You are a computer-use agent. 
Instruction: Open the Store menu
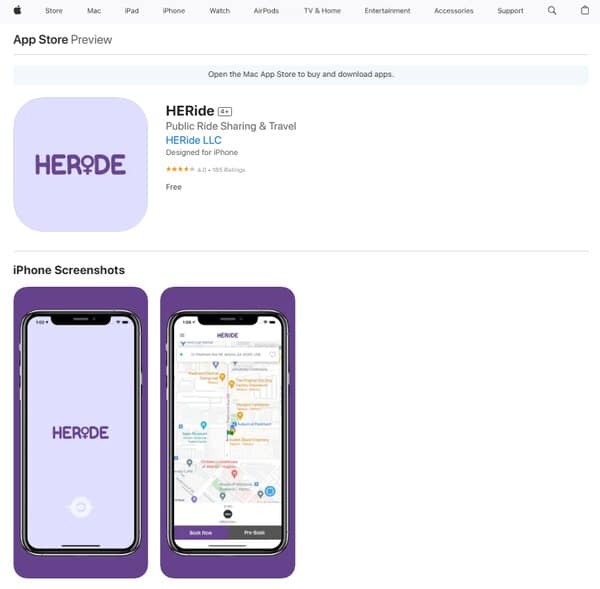[x=54, y=11]
